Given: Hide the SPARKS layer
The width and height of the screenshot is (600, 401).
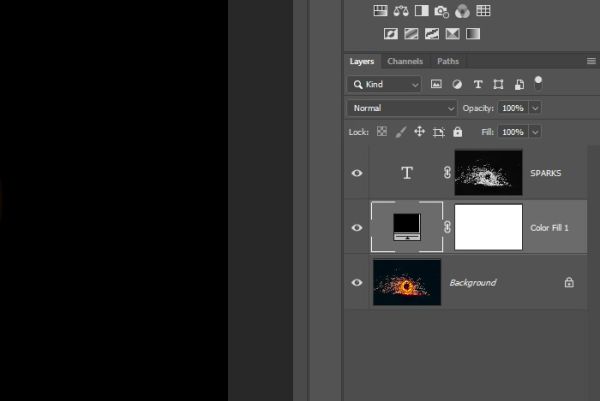Looking at the screenshot, I should tap(357, 173).
